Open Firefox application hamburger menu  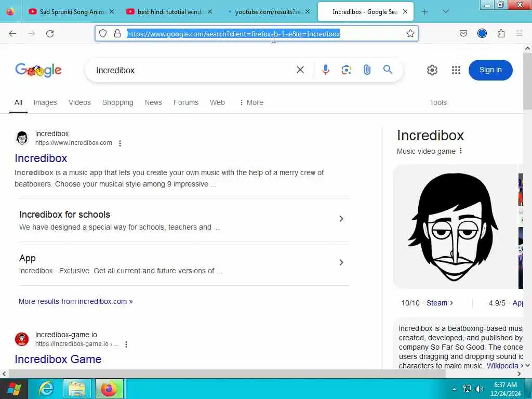point(519,33)
